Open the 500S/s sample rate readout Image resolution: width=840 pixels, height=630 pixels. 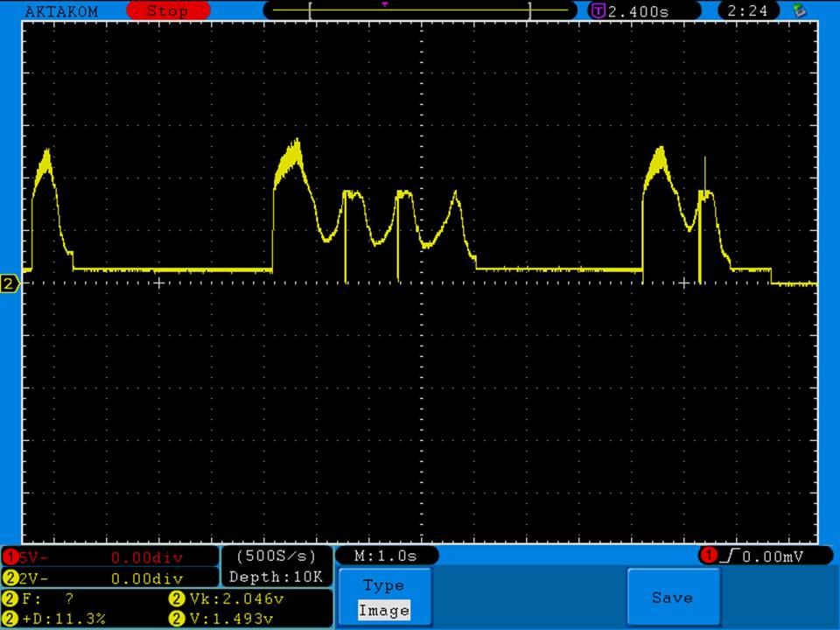pos(276,556)
